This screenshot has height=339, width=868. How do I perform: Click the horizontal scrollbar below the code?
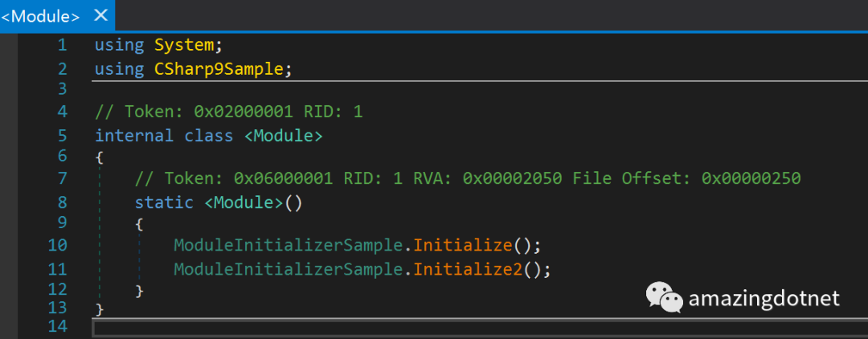[x=479, y=327]
